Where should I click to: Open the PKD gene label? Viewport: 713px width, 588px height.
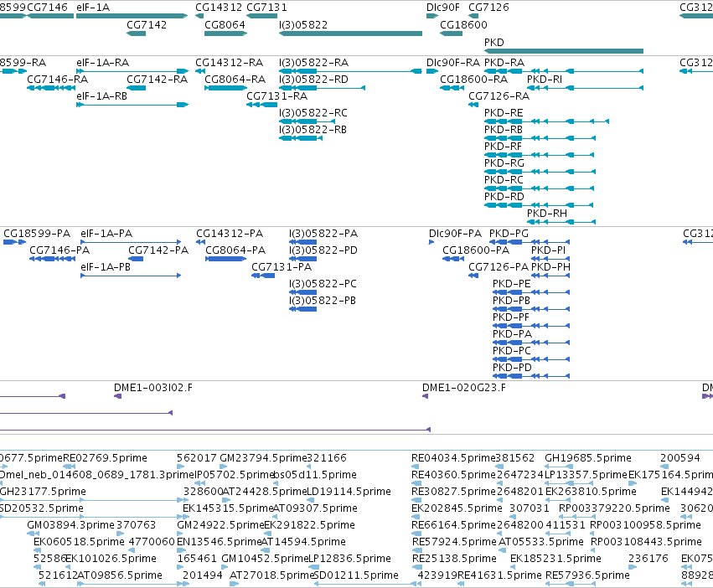point(493,42)
